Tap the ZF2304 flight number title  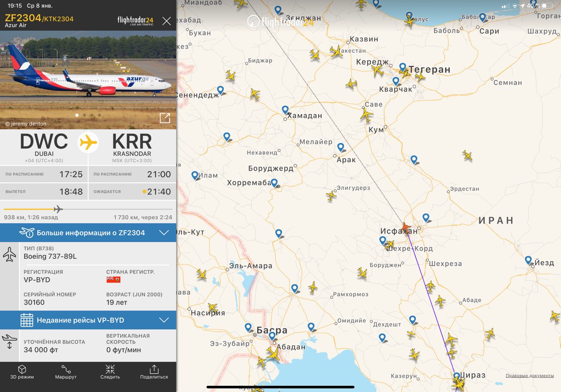click(23, 18)
